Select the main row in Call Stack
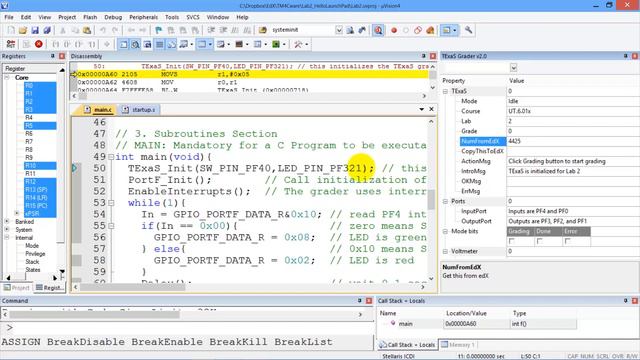 click(x=478, y=324)
